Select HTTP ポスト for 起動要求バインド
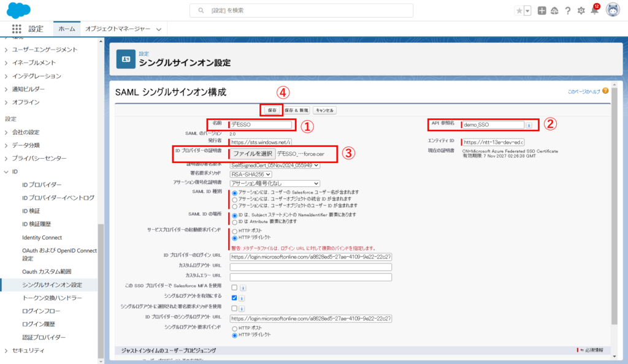628x364 pixels. pos(235,232)
